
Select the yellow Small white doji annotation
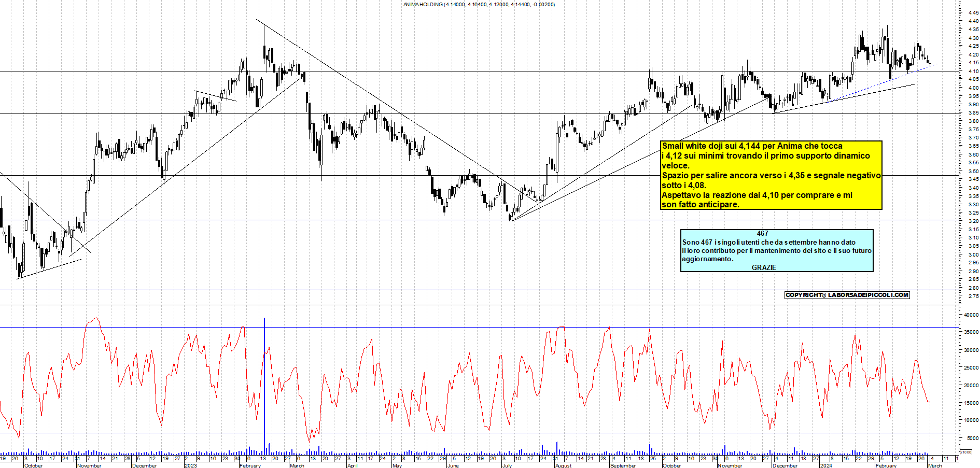tap(771, 175)
